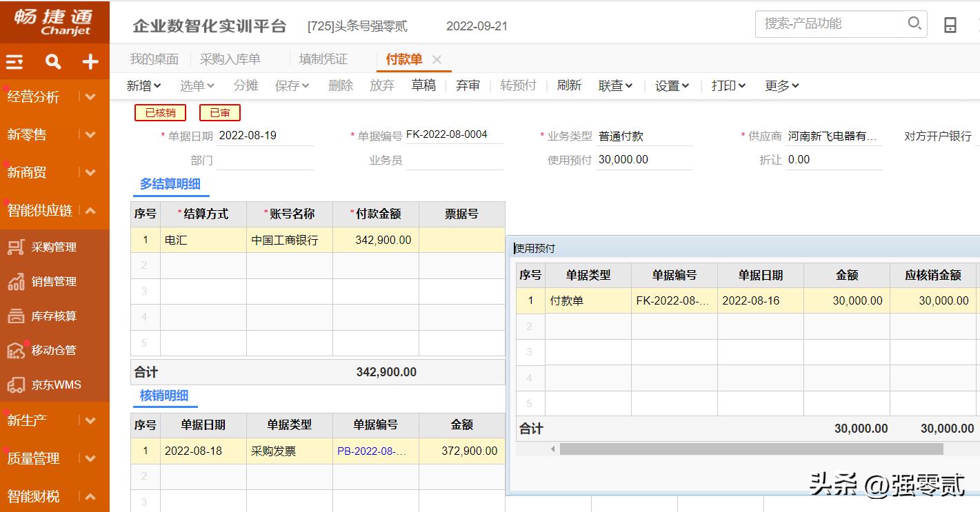The image size is (980, 512).
Task: Click the search button in top search box
Action: pos(914,23)
